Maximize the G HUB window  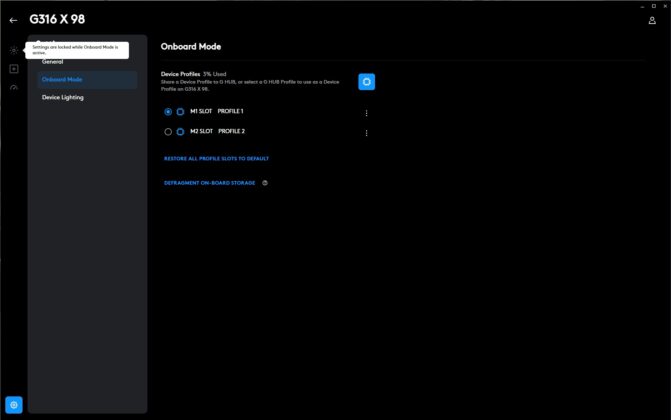click(x=653, y=6)
